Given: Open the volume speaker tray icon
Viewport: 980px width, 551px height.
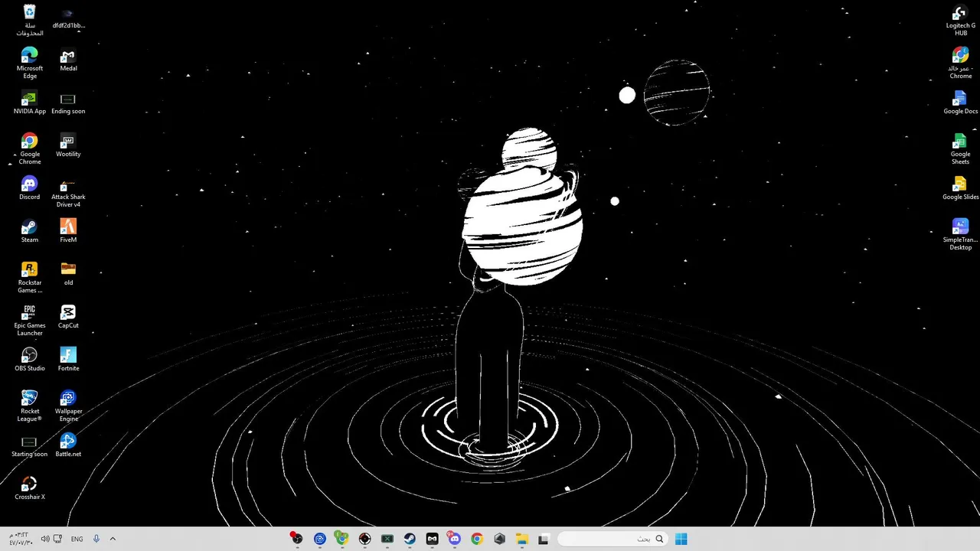Looking at the screenshot, I should point(44,539).
